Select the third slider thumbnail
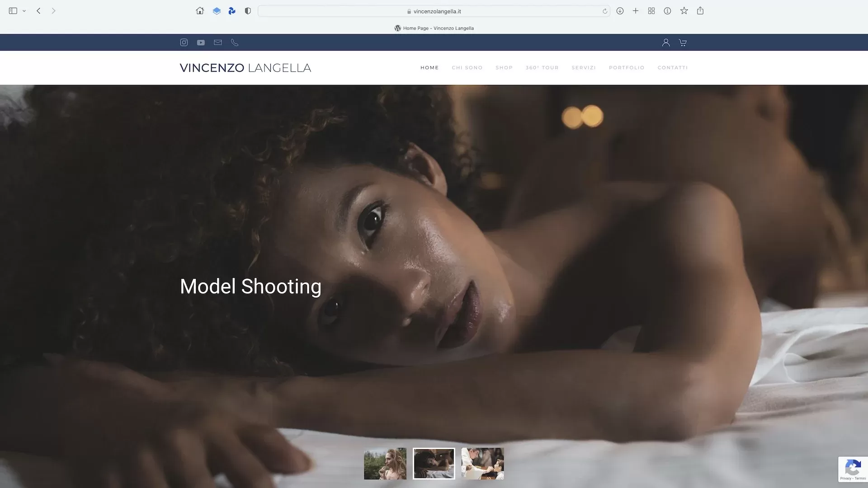This screenshot has height=488, width=868. pyautogui.click(x=482, y=464)
